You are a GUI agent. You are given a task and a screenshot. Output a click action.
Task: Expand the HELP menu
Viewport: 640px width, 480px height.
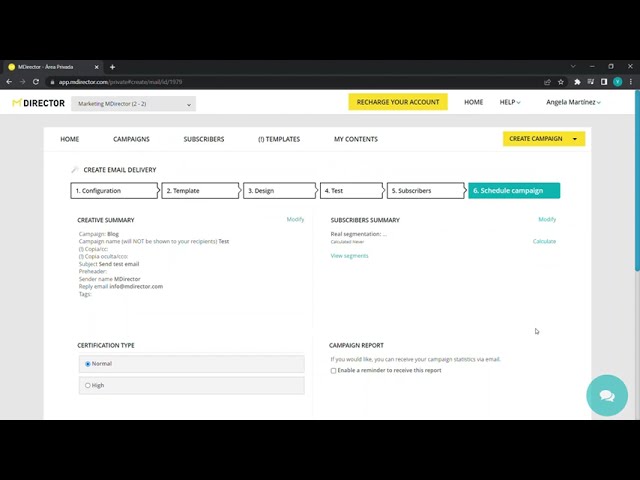[x=510, y=102]
